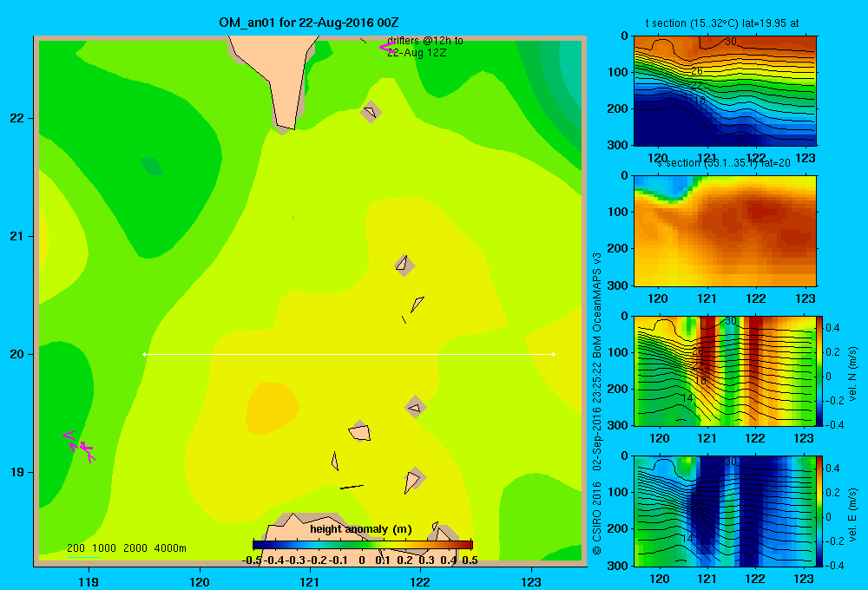The width and height of the screenshot is (868, 590).
Task: Click the depth label "300" on the salinity section
Action: coord(618,285)
